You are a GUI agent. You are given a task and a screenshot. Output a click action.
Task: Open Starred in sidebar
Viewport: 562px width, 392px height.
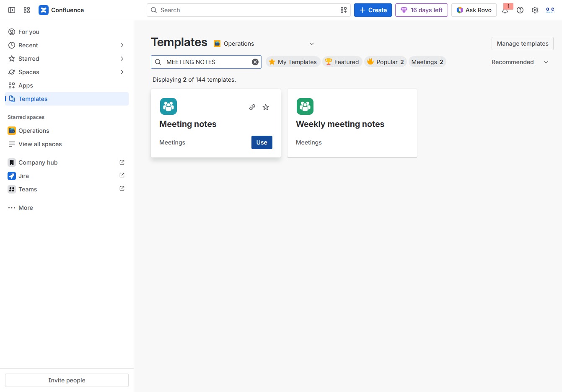pos(67,59)
